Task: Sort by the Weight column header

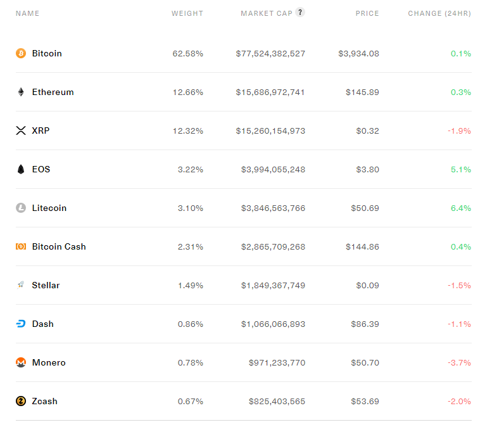Action: [x=187, y=14]
